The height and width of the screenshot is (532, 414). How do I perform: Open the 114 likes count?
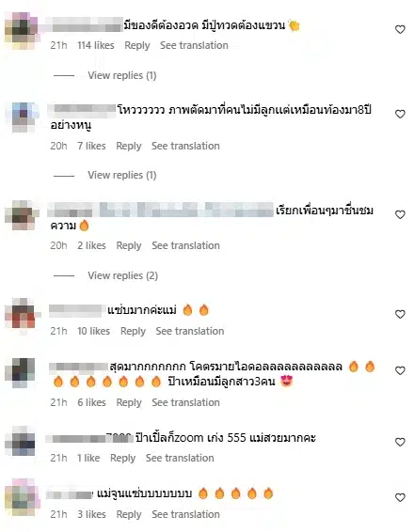[95, 45]
